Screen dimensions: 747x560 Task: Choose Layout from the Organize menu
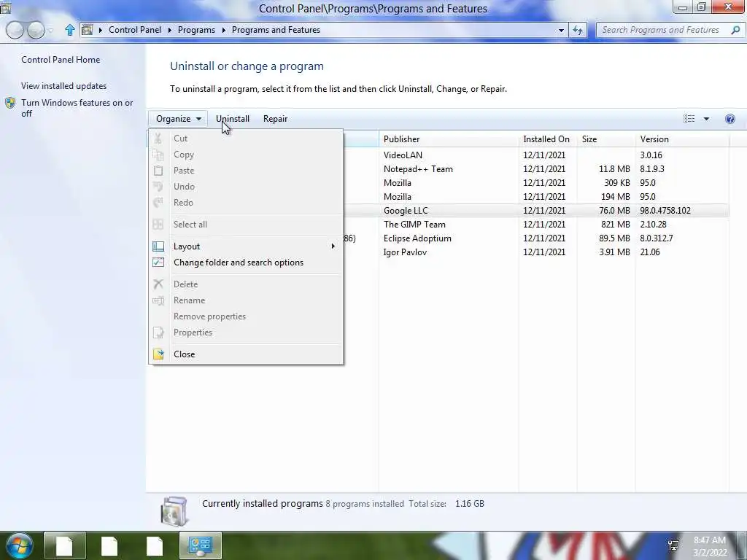pyautogui.click(x=245, y=246)
